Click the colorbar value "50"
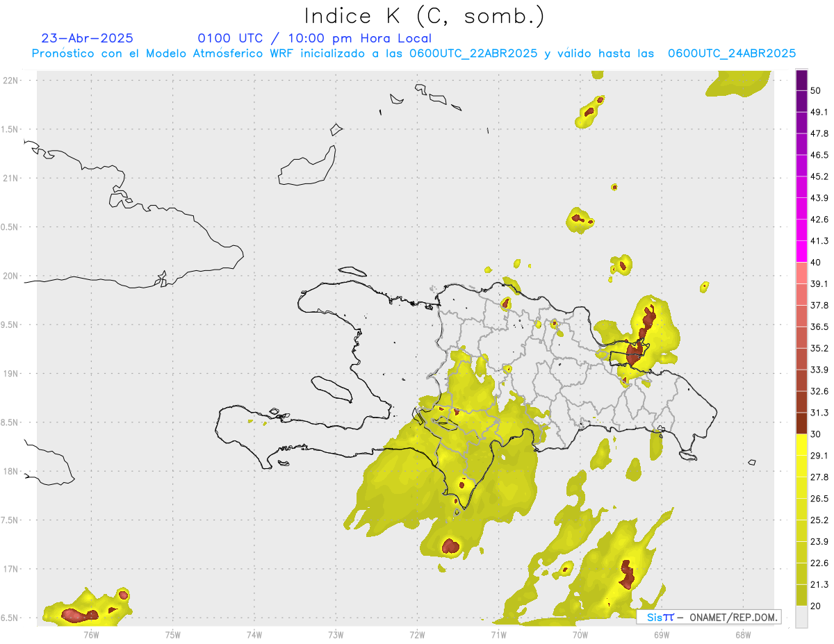The height and width of the screenshot is (644, 834). 815,90
